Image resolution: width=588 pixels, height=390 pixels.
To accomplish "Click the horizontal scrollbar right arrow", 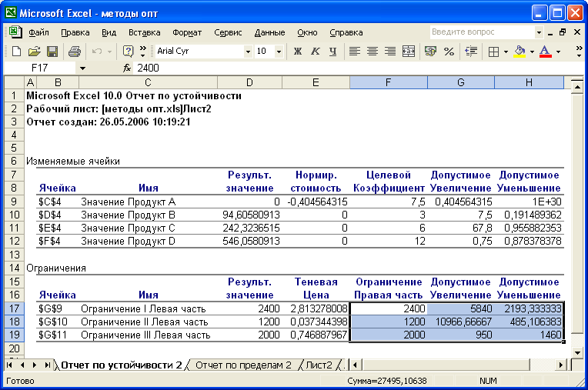I will click(561, 365).
